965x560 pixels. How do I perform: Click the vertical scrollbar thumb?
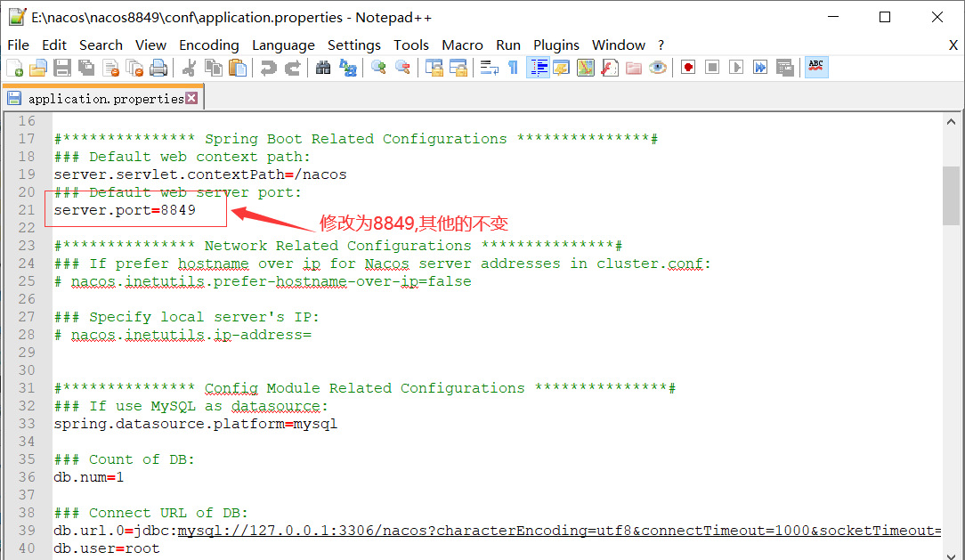pyautogui.click(x=951, y=196)
